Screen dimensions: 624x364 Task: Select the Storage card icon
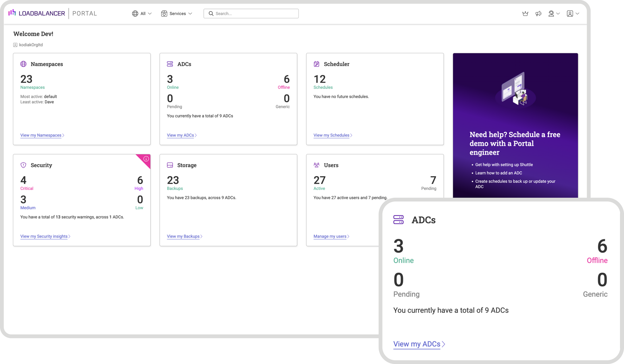click(x=170, y=165)
